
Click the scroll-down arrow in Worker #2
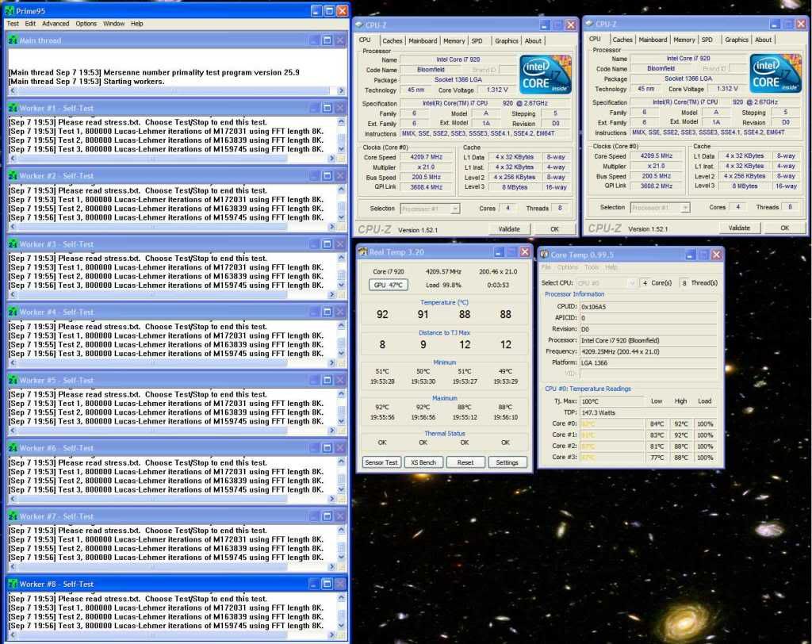point(341,217)
